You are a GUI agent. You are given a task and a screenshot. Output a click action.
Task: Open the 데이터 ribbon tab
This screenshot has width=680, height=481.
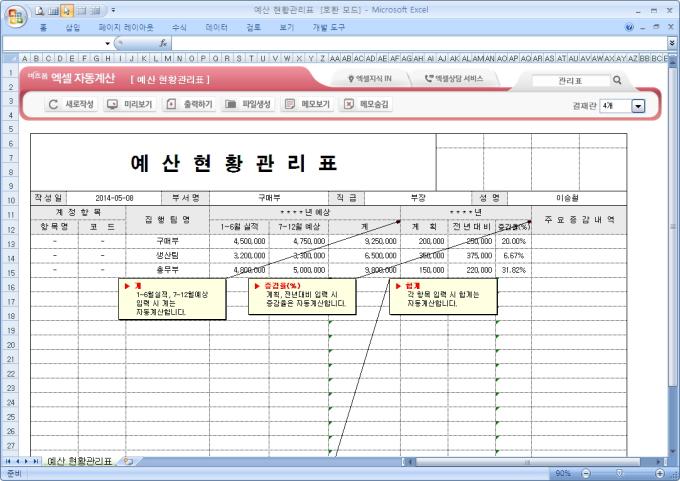216,28
